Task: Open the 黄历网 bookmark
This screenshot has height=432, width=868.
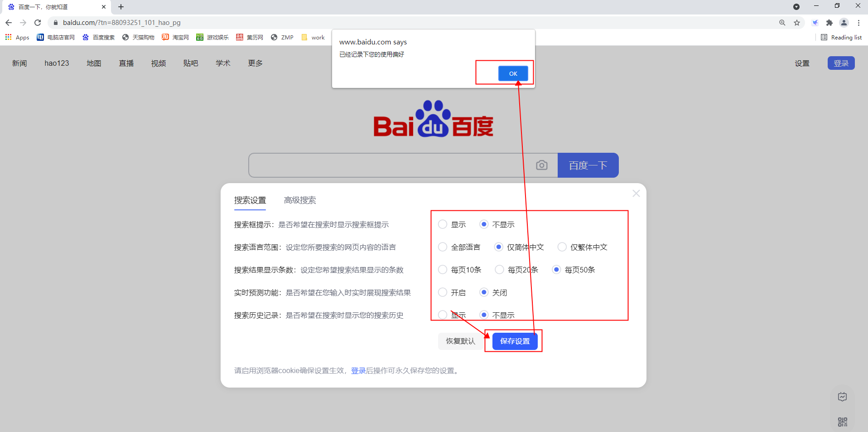Action: (250, 37)
